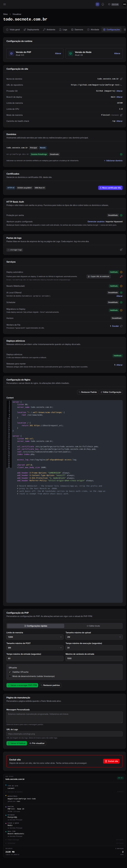Click the URL do Logo field
The image size is (127, 868).
[65, 734]
